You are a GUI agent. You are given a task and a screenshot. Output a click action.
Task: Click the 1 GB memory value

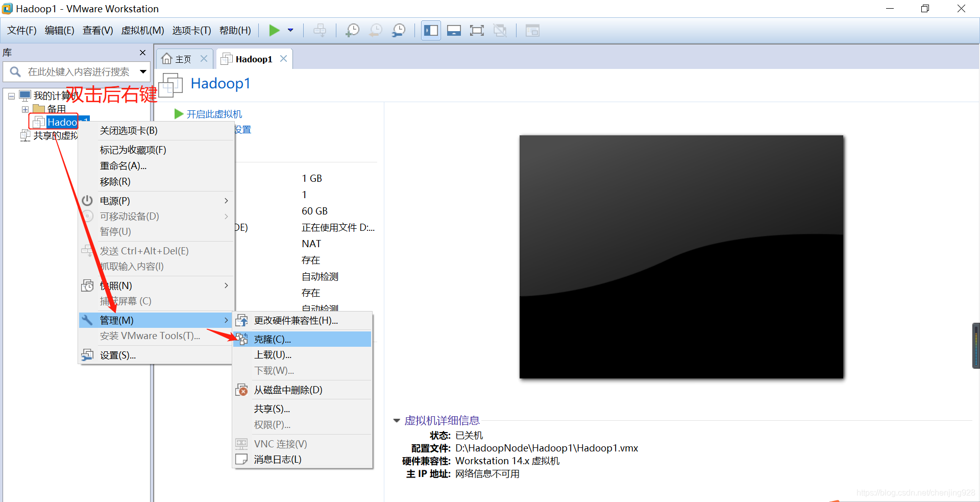coord(312,179)
